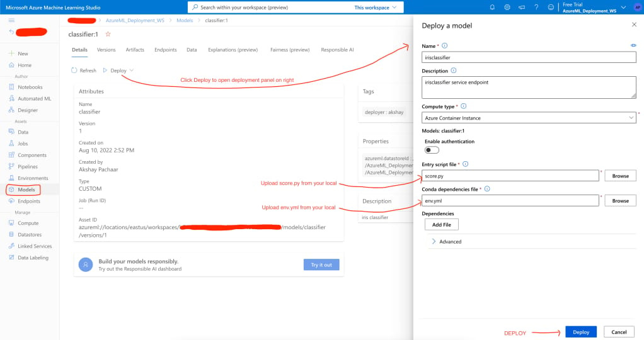Viewport: 644px width, 340px height.
Task: Switch to the Versions tab
Action: [106, 50]
